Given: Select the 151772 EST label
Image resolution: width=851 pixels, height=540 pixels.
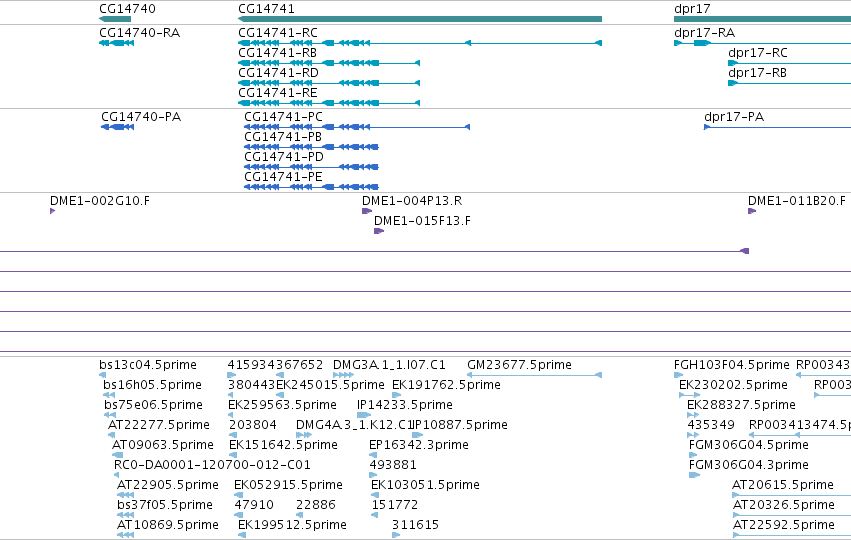Looking at the screenshot, I should point(395,505).
